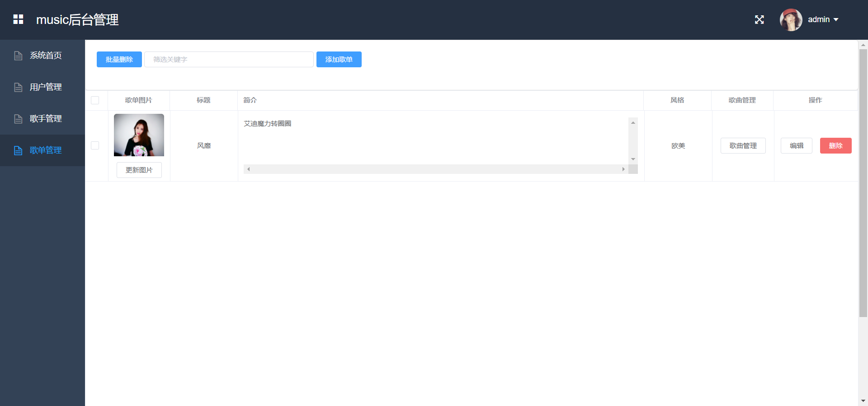The height and width of the screenshot is (406, 868).
Task: Toggle the select-all checkbox in table header
Action: (x=95, y=100)
